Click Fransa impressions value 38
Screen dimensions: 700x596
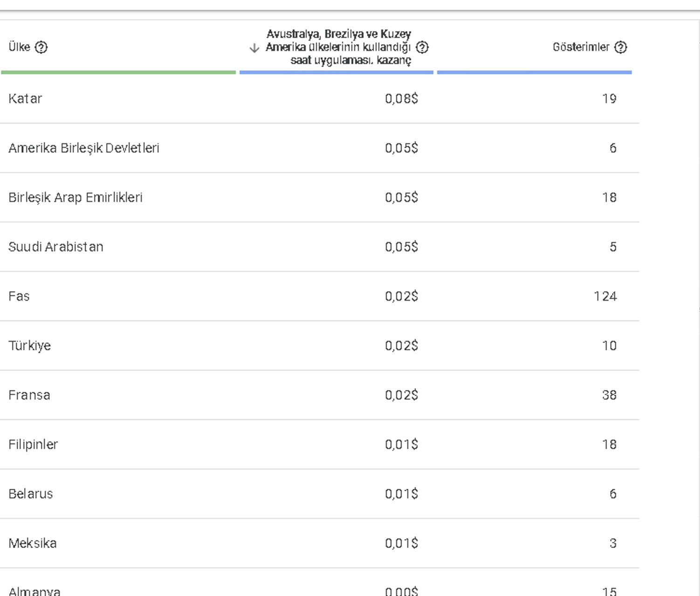609,395
